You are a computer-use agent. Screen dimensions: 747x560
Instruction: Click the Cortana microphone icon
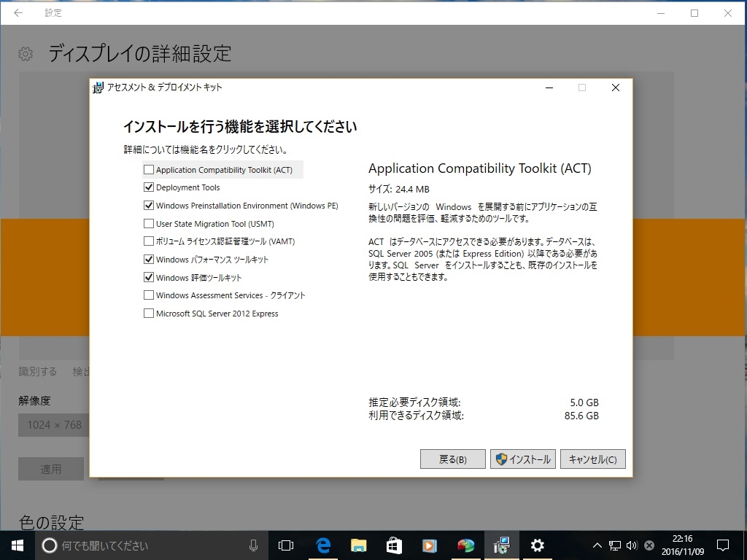[253, 545]
